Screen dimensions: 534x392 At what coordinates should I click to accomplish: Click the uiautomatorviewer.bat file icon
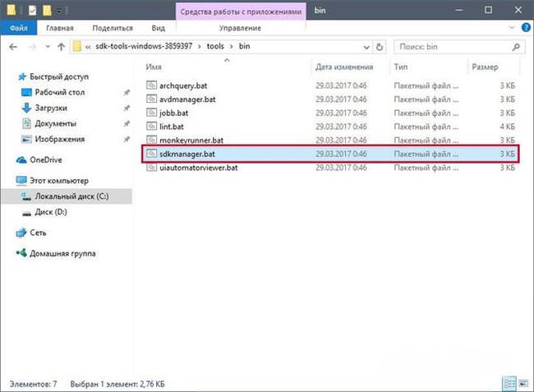[151, 167]
